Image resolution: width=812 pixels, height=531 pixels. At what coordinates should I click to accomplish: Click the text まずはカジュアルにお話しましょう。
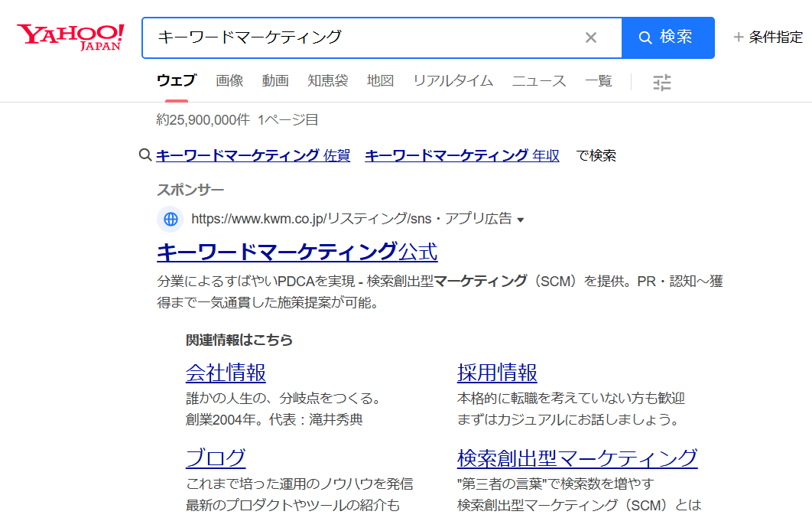[x=569, y=419]
